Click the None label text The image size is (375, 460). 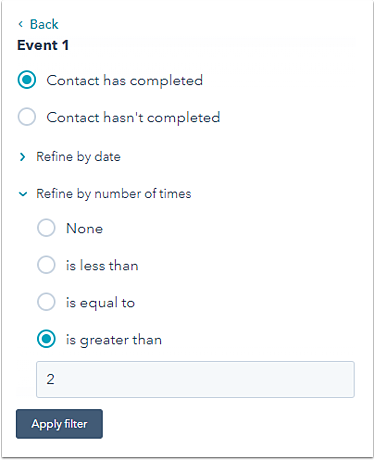pos(84,229)
